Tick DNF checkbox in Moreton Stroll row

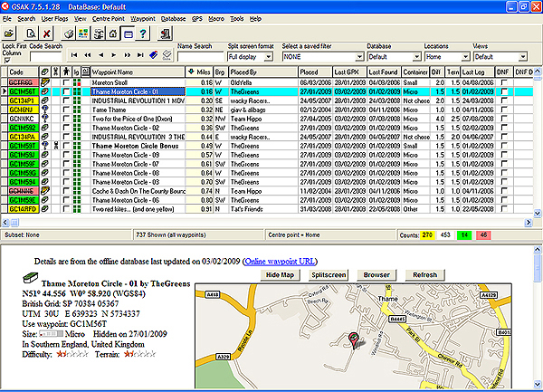pyautogui.click(x=504, y=82)
